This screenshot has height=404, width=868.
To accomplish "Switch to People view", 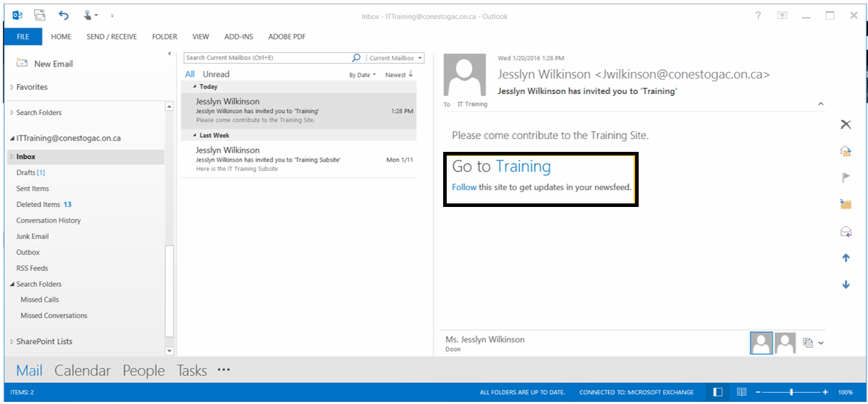I will (143, 370).
